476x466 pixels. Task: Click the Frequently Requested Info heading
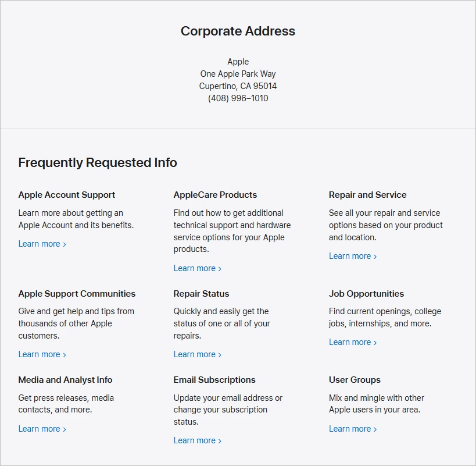[x=98, y=162]
